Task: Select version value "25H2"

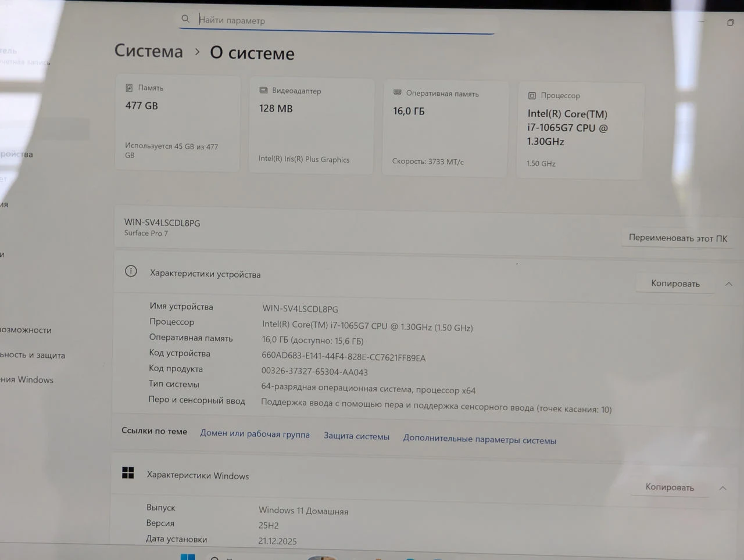Action: [269, 525]
